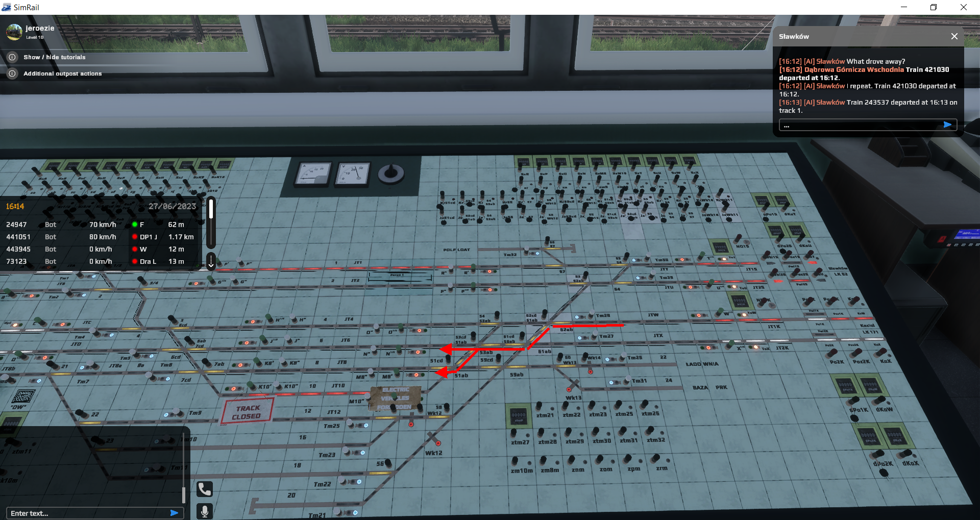Screen dimensions: 980x520
Task: Jump to the bottom of the train list
Action: (211, 261)
